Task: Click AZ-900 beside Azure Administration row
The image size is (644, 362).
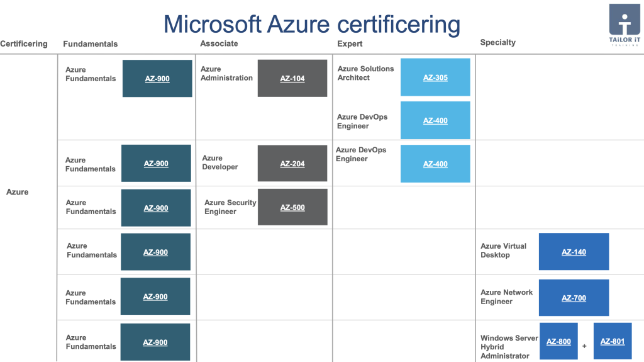Action: click(x=157, y=79)
